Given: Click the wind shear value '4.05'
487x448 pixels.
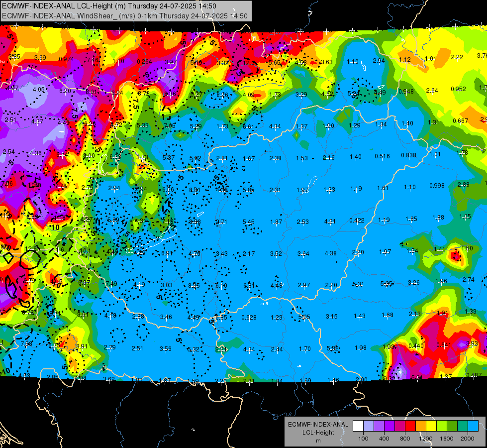Looking at the screenshot, I should click(38, 89).
